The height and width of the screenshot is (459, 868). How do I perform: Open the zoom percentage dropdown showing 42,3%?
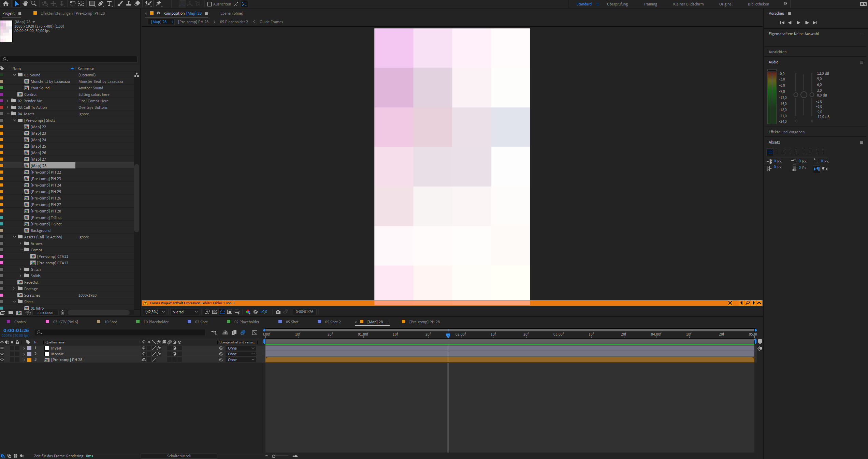point(155,312)
